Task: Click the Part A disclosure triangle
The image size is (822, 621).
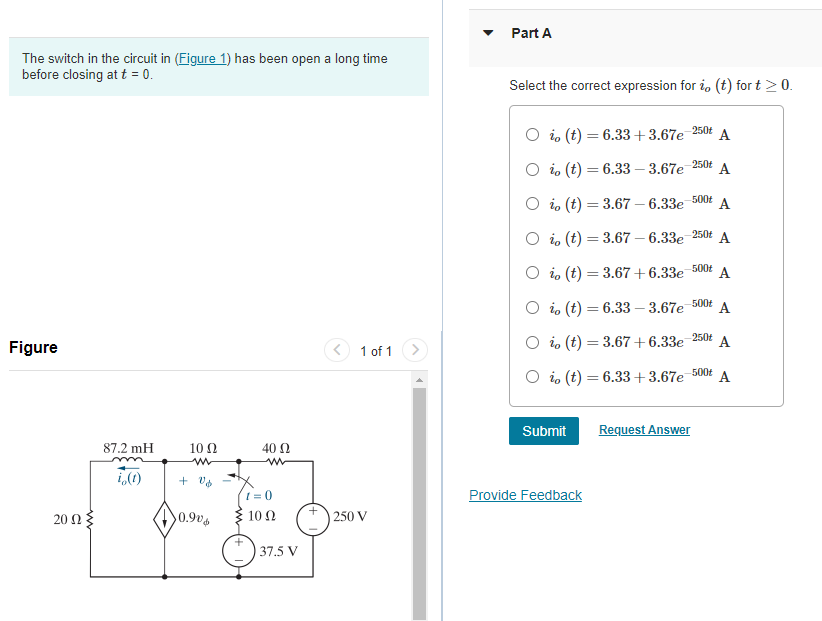Action: click(x=487, y=32)
